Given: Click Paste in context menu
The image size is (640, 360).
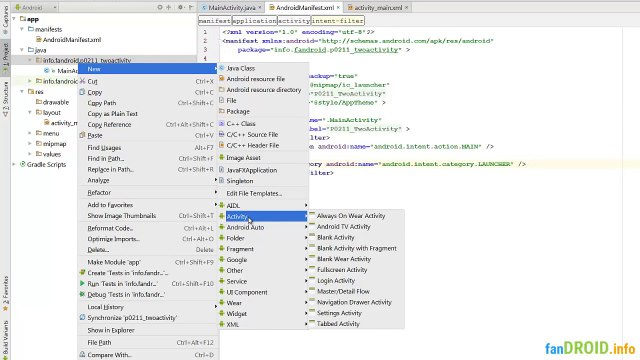Looking at the screenshot, I should 147,136.
